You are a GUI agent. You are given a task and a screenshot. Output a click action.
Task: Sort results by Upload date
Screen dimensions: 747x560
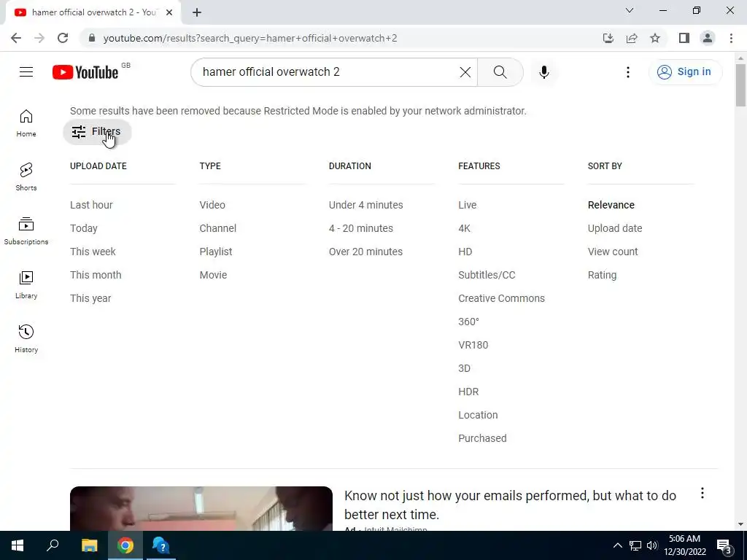click(615, 228)
